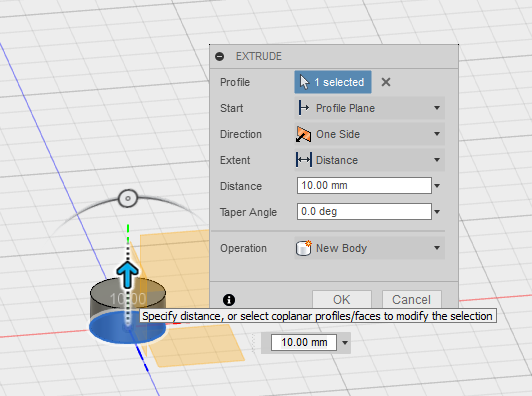
Task: Click the info icon in the EXTRUDE dialog
Action: click(x=229, y=300)
